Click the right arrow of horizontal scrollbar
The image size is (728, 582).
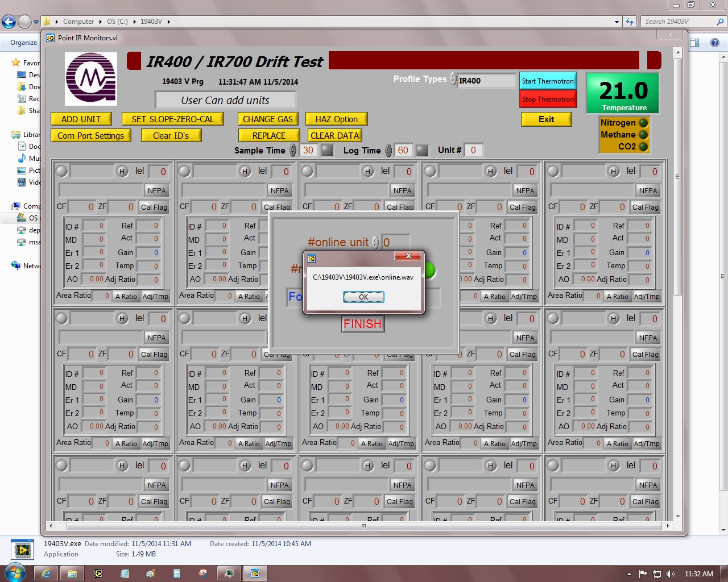click(x=668, y=526)
